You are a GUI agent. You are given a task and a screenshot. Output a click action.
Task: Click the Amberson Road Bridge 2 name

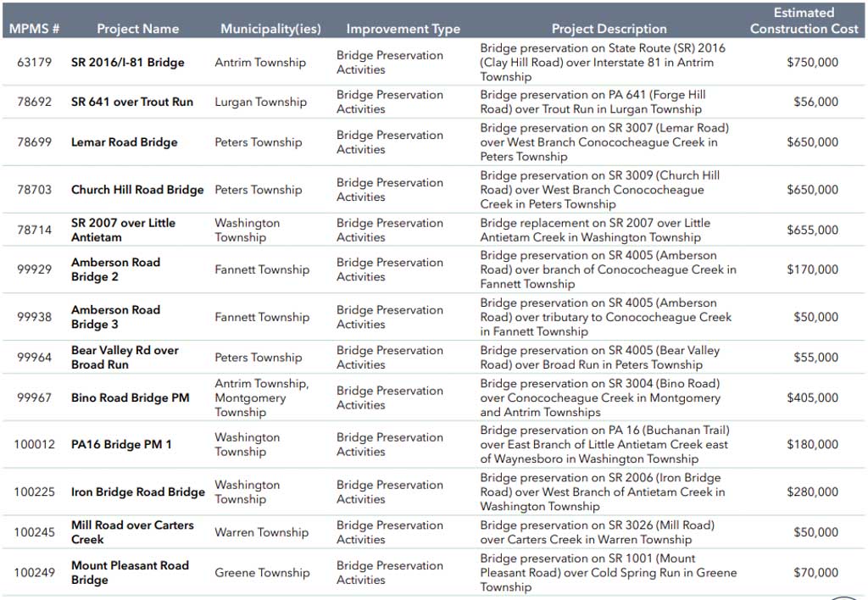115,269
